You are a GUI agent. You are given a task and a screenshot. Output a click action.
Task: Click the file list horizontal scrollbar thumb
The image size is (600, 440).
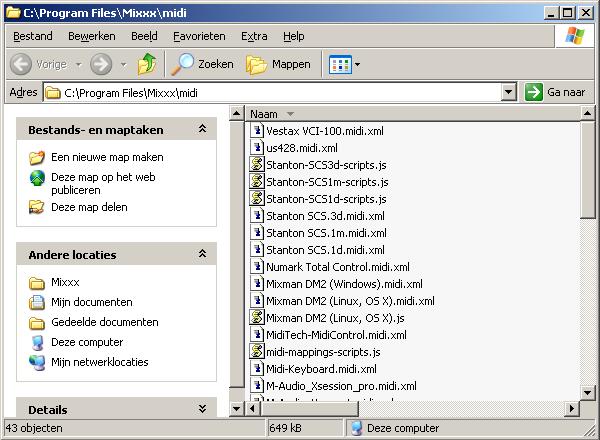[x=309, y=408]
